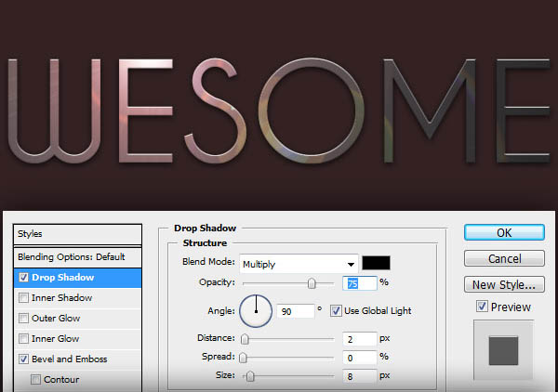Open the Blend Mode Multiply dropdown
The width and height of the screenshot is (558, 392).
(299, 264)
